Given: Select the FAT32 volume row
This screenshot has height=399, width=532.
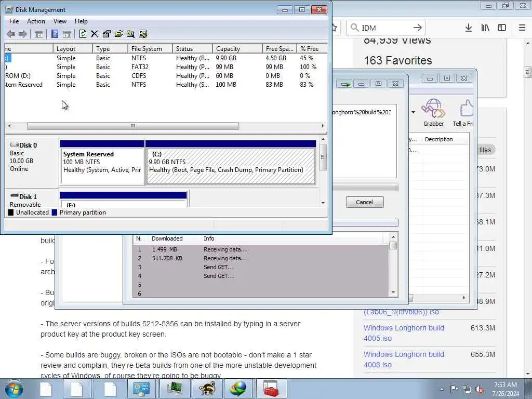Looking at the screenshot, I should tap(166, 67).
